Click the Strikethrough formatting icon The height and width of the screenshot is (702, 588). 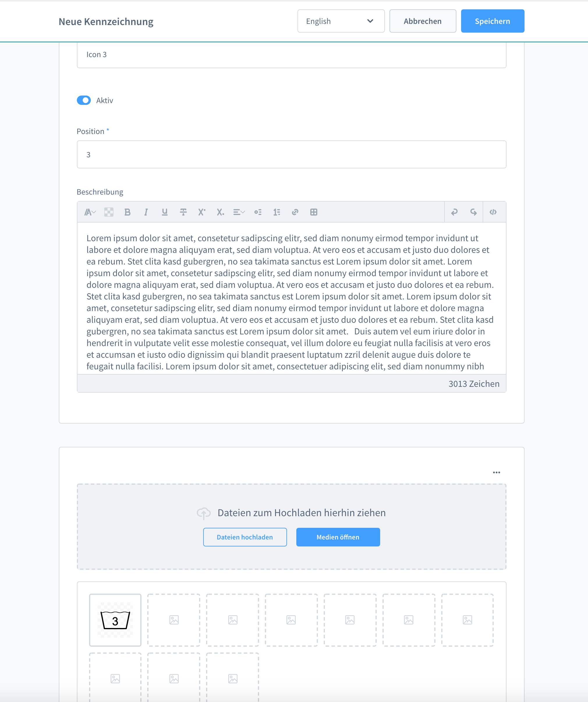coord(183,212)
